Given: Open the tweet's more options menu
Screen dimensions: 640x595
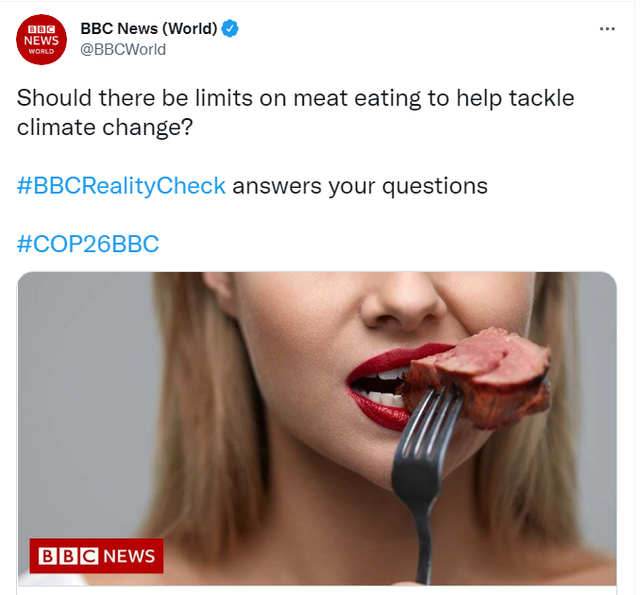Looking at the screenshot, I should (x=607, y=29).
